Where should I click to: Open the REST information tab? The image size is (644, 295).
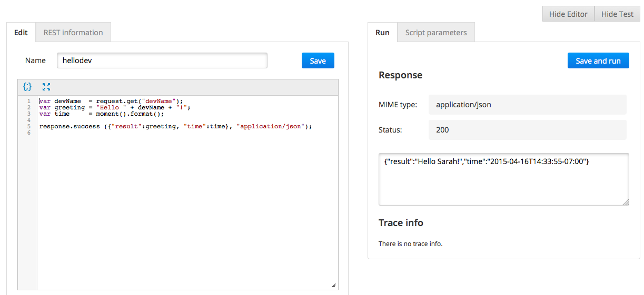click(x=73, y=33)
